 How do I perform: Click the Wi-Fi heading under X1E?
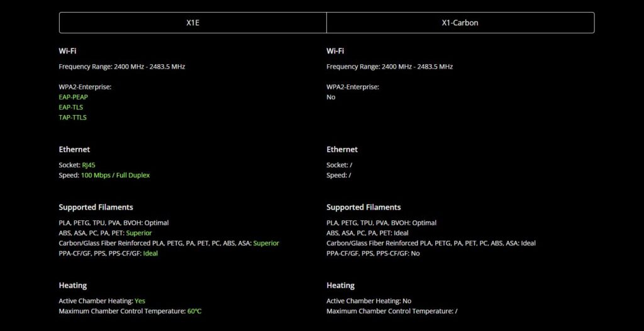[x=67, y=51]
